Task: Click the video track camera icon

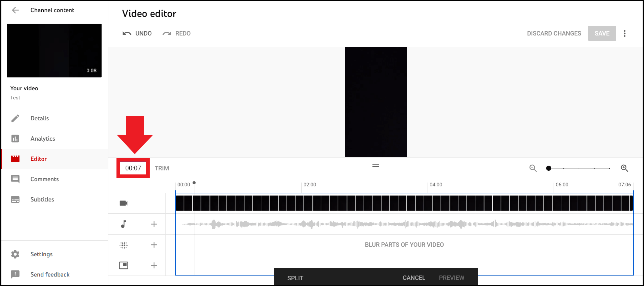Action: tap(124, 203)
